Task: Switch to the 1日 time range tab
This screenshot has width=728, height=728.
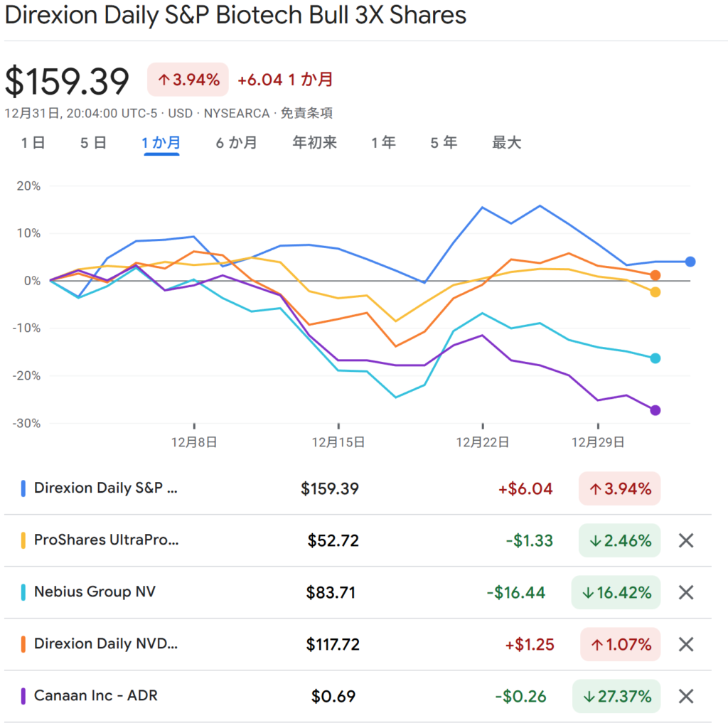Action: (x=33, y=143)
